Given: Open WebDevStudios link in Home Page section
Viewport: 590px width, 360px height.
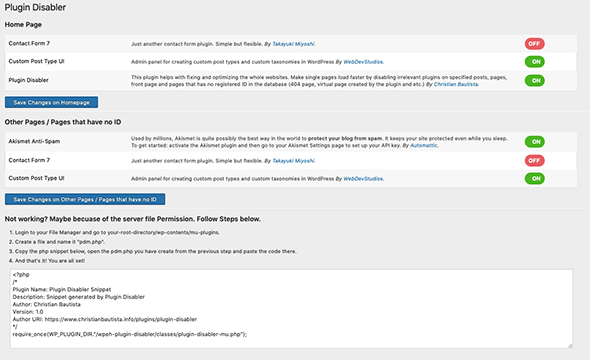Looking at the screenshot, I should coord(363,62).
